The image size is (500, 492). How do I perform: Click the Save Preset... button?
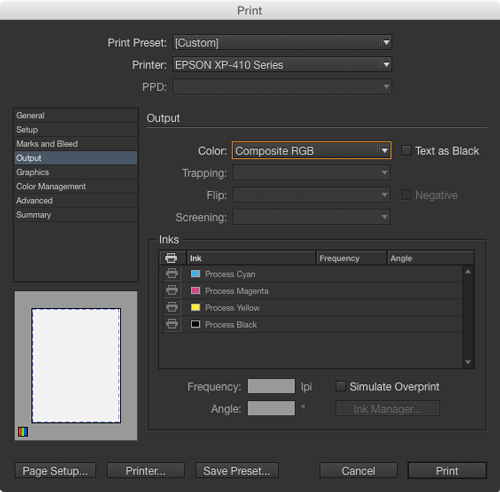click(237, 471)
